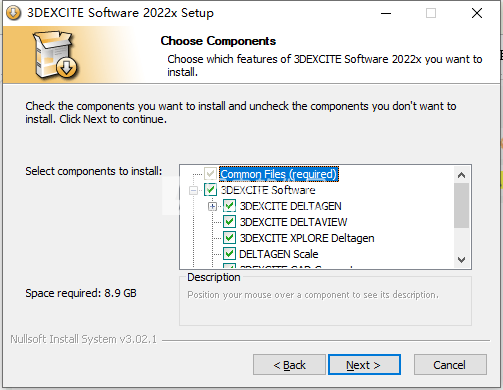Return using the Back button
Screen dimensions: 503x390
tap(289, 365)
